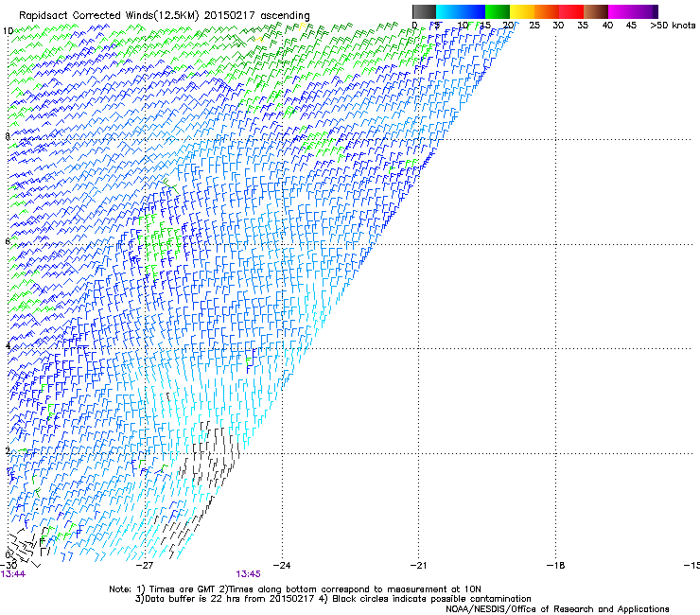Click the '35' knots legend label
Viewport: 700px width, 615px height.
coord(583,25)
